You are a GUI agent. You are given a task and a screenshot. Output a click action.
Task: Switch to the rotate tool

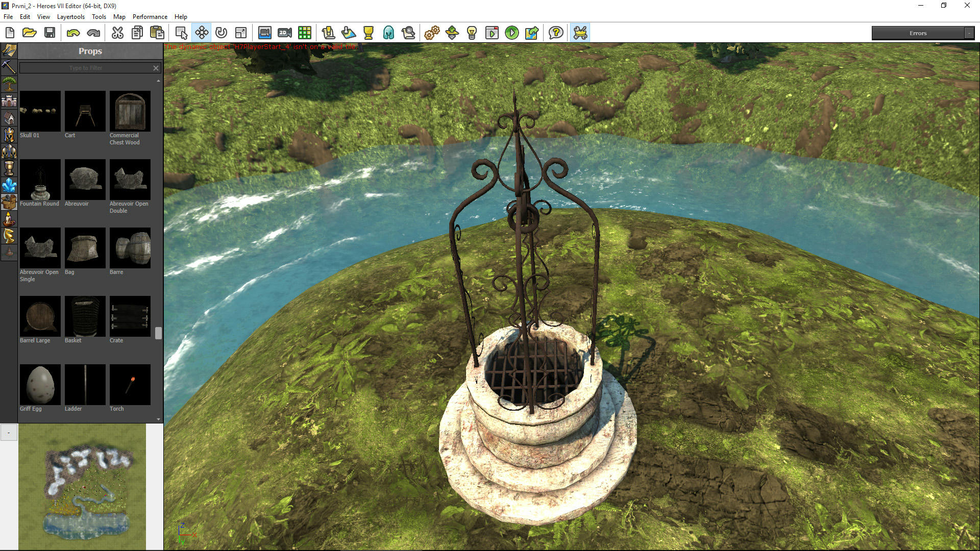(221, 33)
